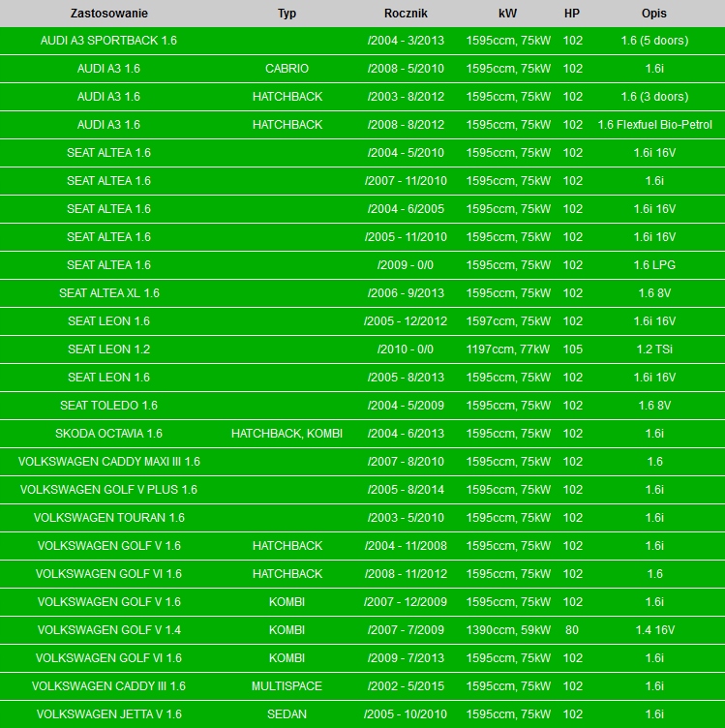This screenshot has width=725, height=728.
Task: Click the Zastosowanie column header
Action: (x=109, y=14)
